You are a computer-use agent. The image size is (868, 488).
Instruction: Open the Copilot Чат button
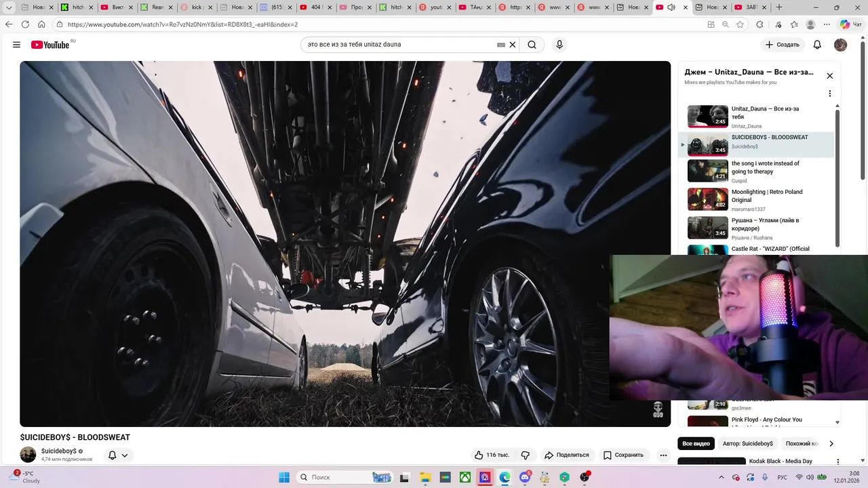coord(850,24)
